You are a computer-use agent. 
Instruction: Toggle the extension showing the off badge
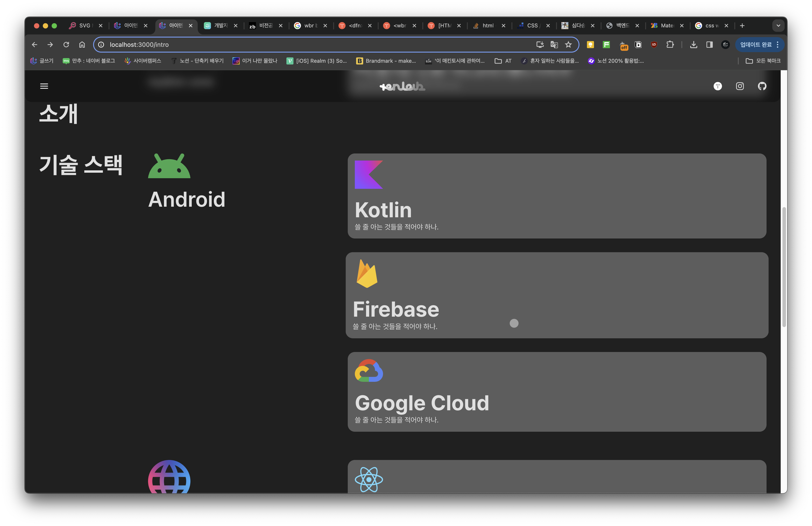coord(623,45)
